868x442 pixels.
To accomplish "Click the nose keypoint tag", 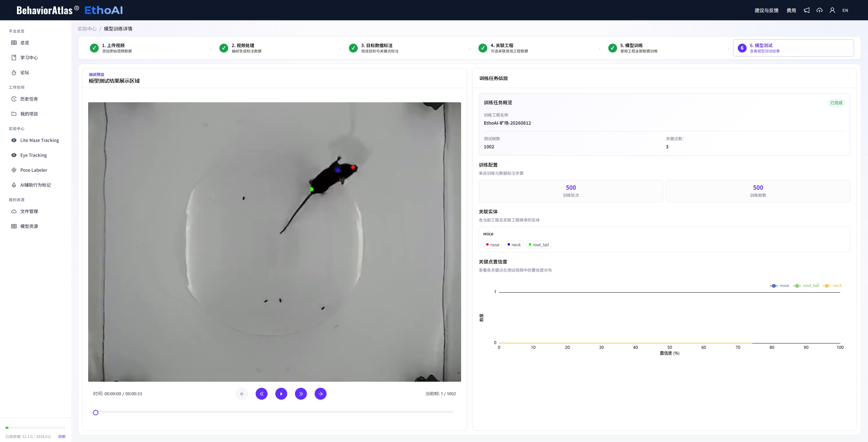I will click(493, 245).
